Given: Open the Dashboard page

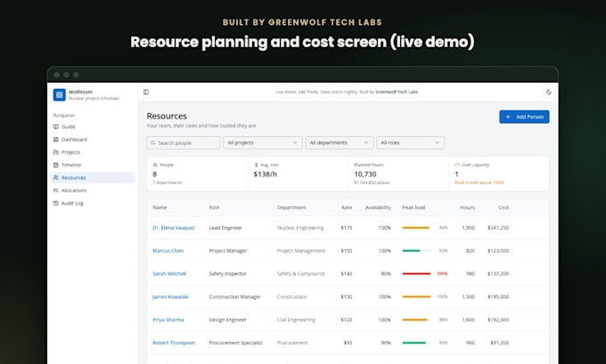Looking at the screenshot, I should click(93, 140).
